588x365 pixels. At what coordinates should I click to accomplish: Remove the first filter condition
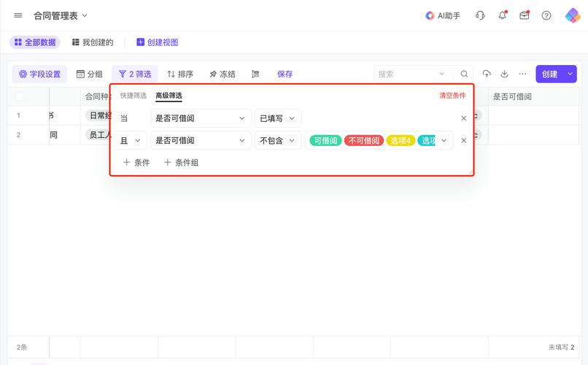pyautogui.click(x=464, y=118)
